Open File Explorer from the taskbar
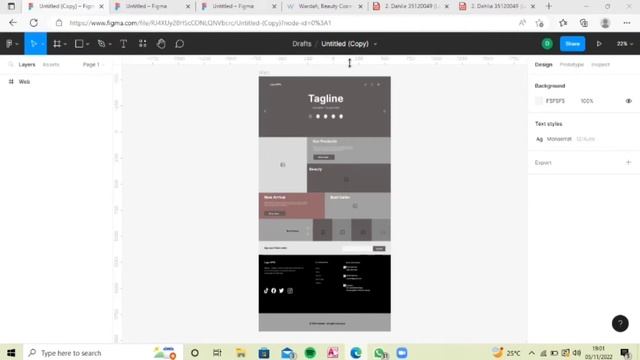The image size is (640, 360). (240, 353)
